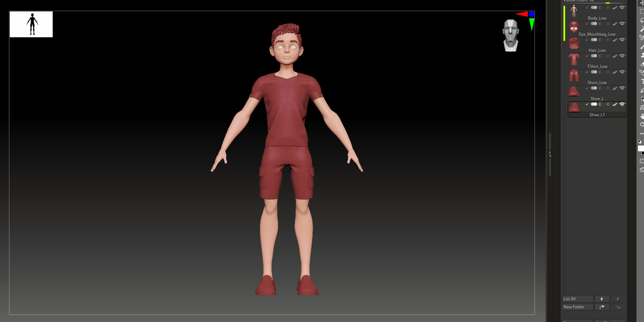Select the Shoe_L1 subtool thumbnail

574,107
